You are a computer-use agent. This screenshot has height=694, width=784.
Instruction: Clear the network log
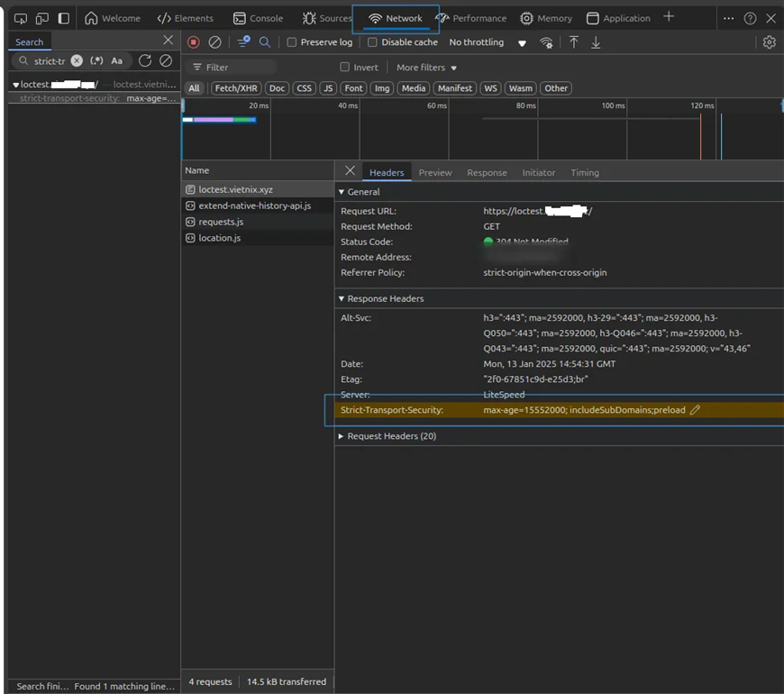[215, 42]
